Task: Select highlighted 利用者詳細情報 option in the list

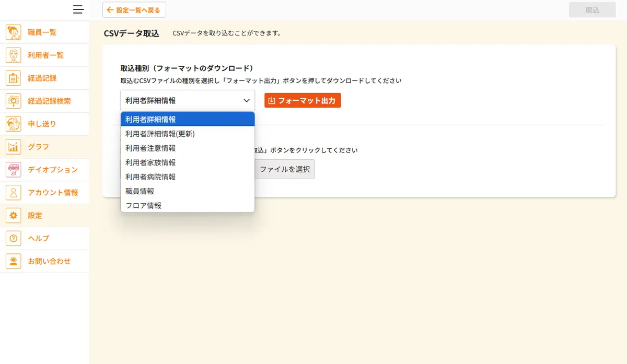Action: pos(188,119)
